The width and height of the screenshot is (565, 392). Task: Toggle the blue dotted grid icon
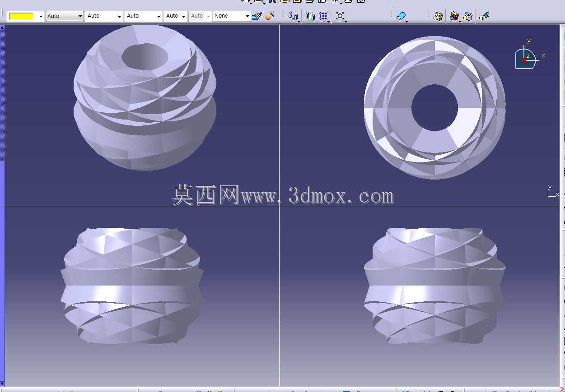coord(323,16)
